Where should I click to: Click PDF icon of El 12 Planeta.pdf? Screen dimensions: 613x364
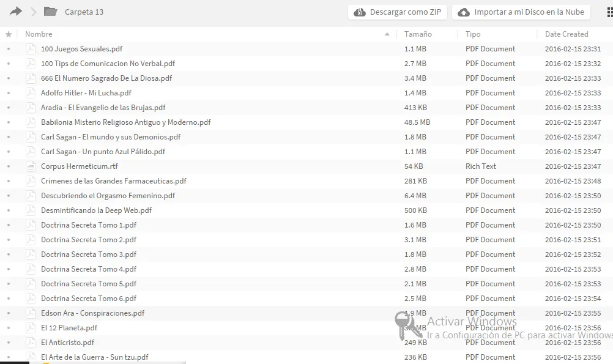tap(31, 328)
